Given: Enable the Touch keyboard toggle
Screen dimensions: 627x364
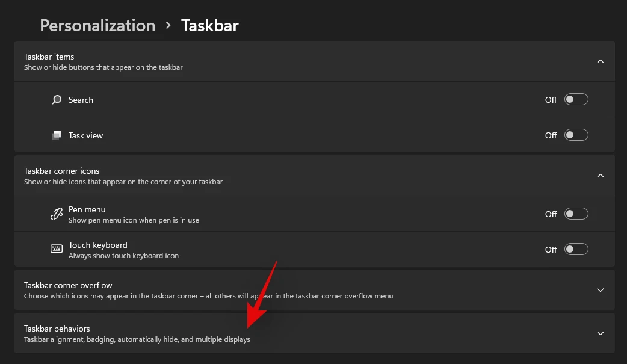Looking at the screenshot, I should coord(576,249).
